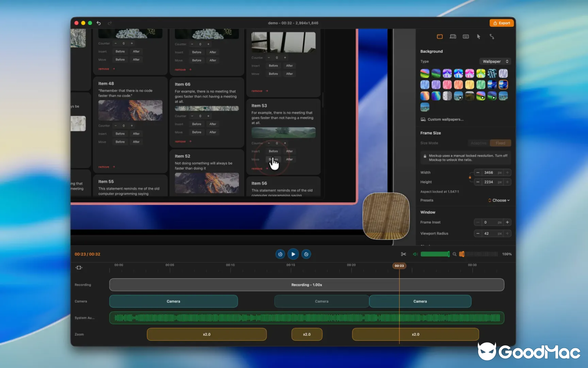Click the Frame Inset value field
Image resolution: width=588 pixels, height=368 pixels.
click(x=492, y=222)
